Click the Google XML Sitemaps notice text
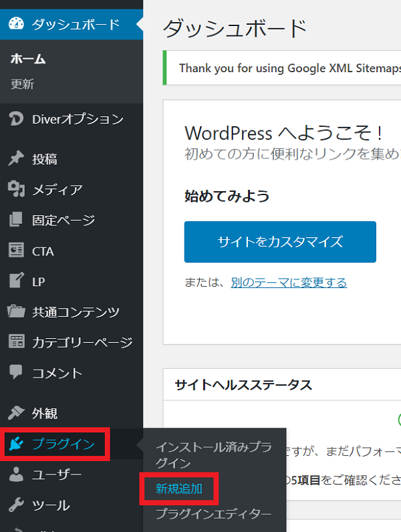 [x=290, y=68]
